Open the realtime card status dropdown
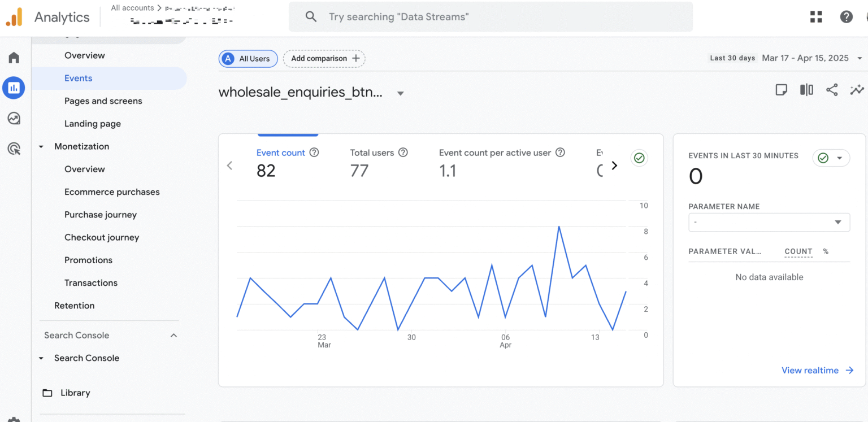Screen dimensions: 868x422 (x=831, y=158)
